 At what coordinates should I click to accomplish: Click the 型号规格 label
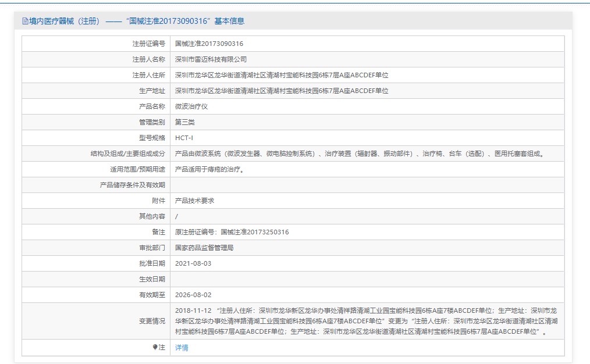[152, 138]
